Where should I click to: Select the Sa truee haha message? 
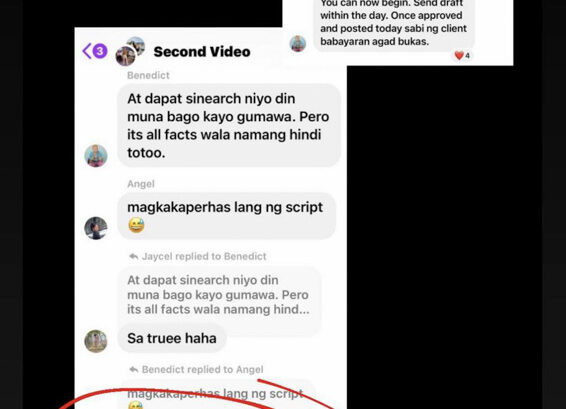(x=172, y=339)
